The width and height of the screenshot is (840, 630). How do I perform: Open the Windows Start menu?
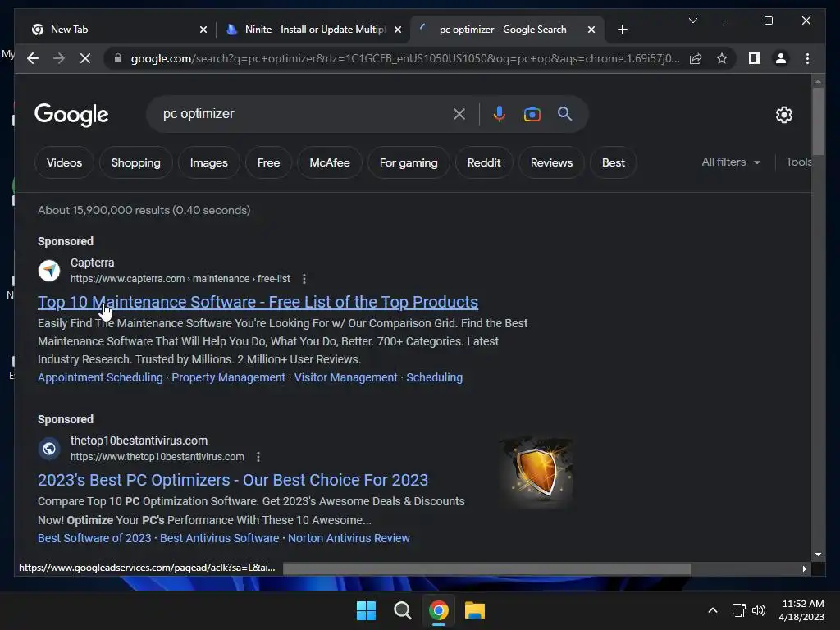[x=366, y=610]
